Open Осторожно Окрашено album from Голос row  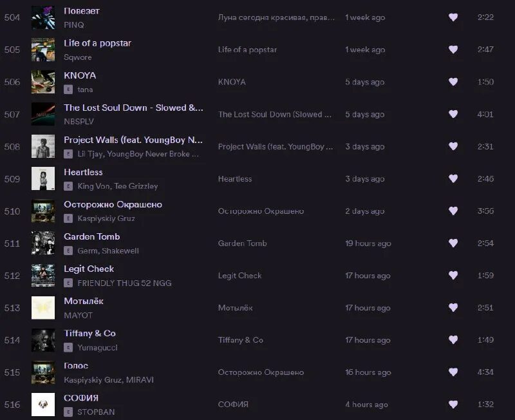261,372
